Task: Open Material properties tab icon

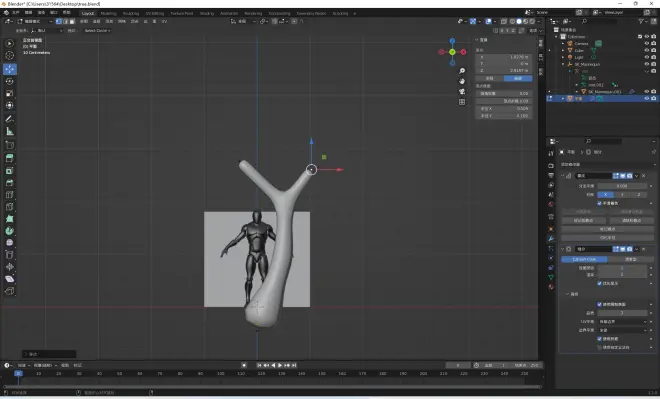Action: [x=551, y=287]
